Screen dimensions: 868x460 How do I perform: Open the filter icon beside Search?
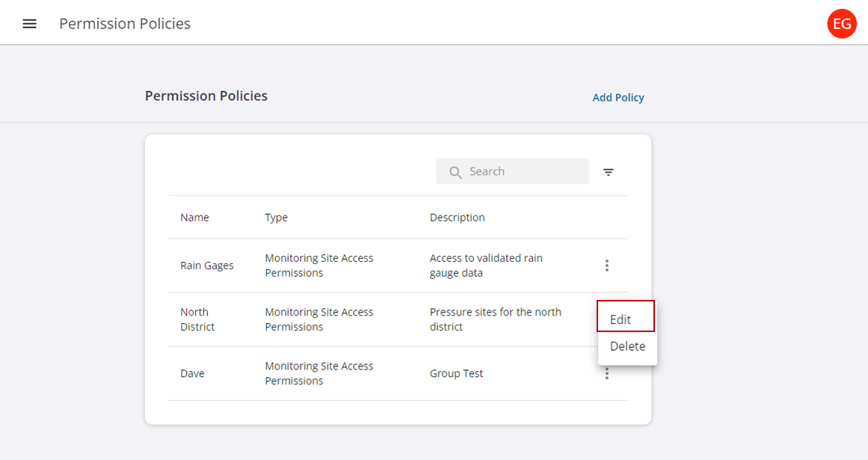pos(609,172)
